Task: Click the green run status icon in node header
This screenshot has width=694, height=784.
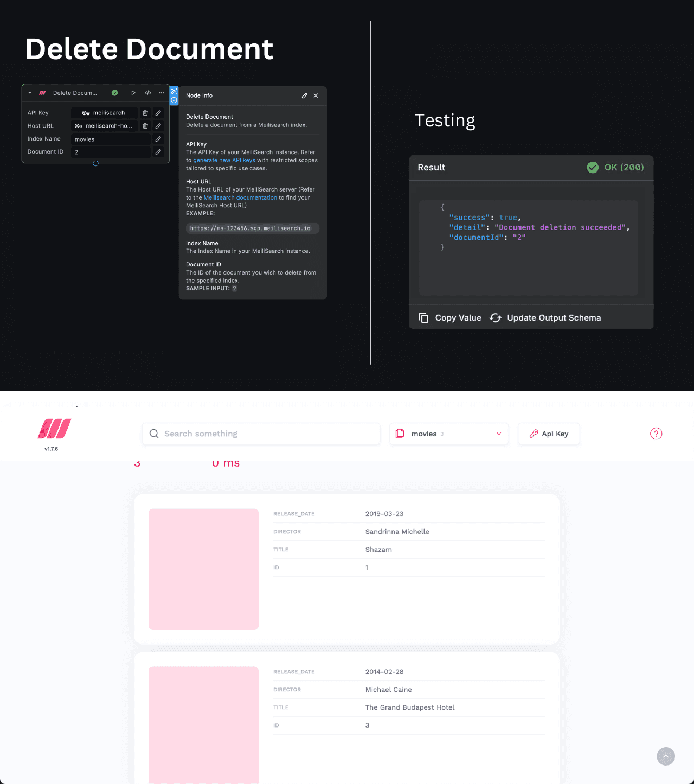Action: point(114,93)
